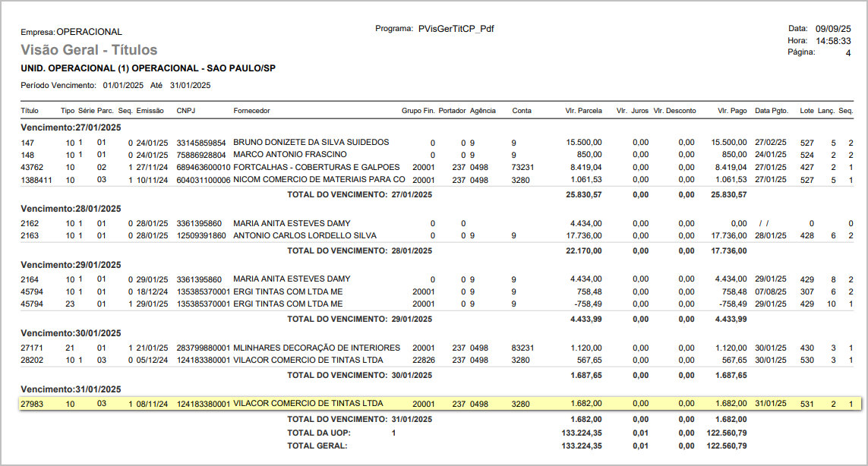Image resolution: width=868 pixels, height=466 pixels.
Task: Click the Visão Geral - Títulos heading
Action: click(x=89, y=50)
